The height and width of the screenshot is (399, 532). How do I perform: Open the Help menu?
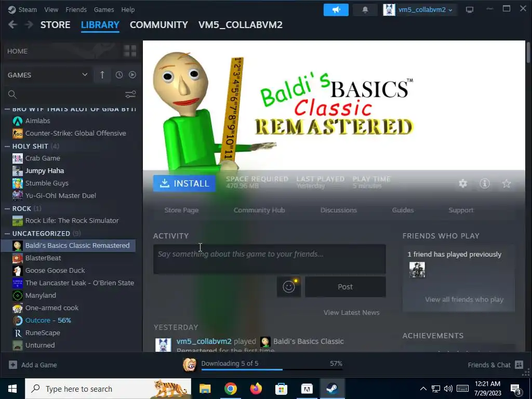(128, 10)
